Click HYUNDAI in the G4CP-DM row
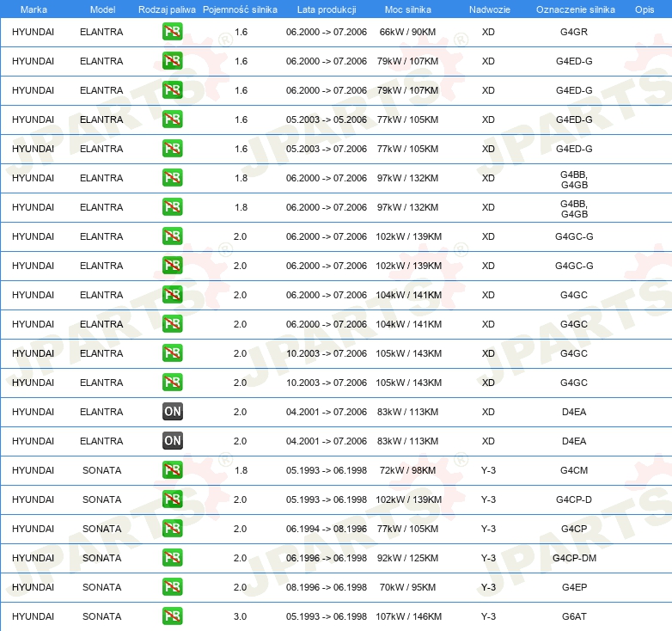Viewport: 672px width, 631px height. (x=33, y=558)
